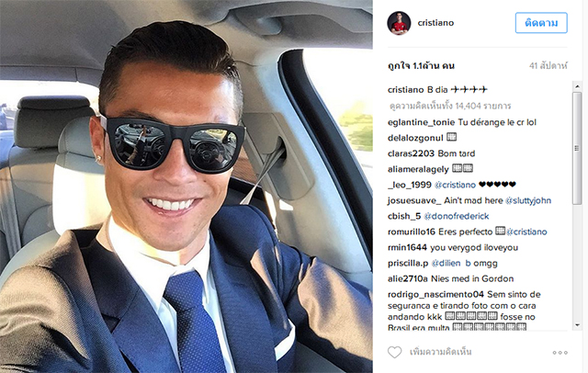Open josuesuave_ commenter profile

coord(414,200)
